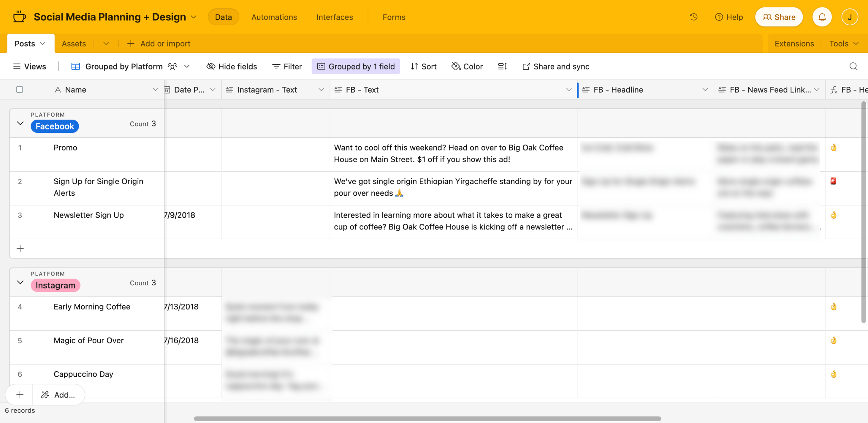Click the notifications bell icon
The height and width of the screenshot is (423, 868).
point(822,17)
